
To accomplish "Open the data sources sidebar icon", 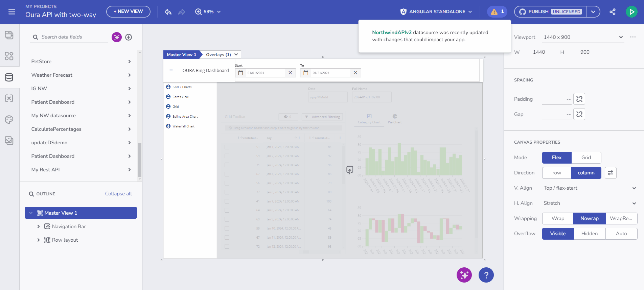I will coord(9,77).
